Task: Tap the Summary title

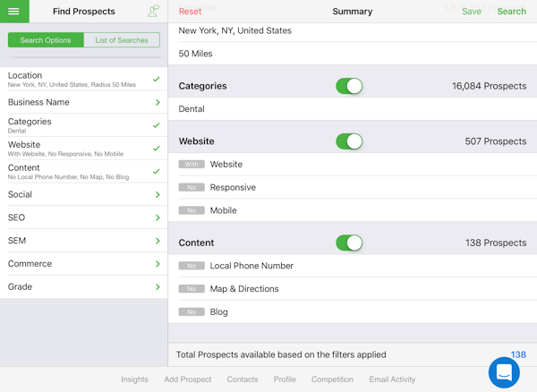Action: [353, 12]
